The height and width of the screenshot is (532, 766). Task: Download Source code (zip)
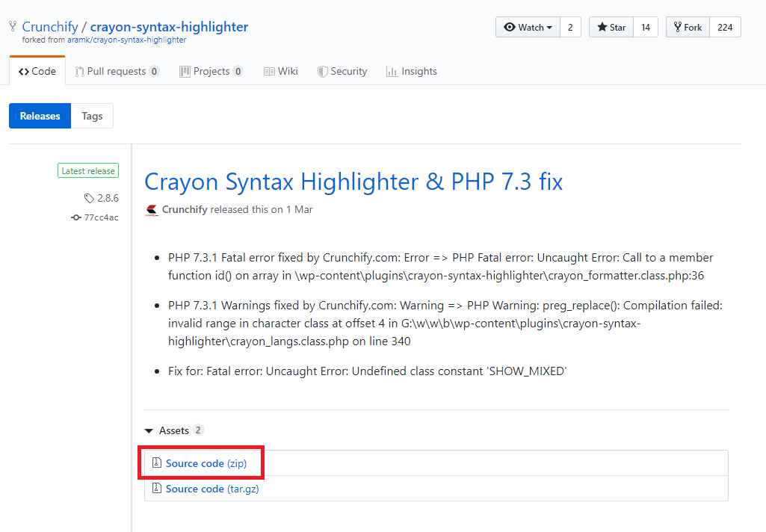pos(206,463)
